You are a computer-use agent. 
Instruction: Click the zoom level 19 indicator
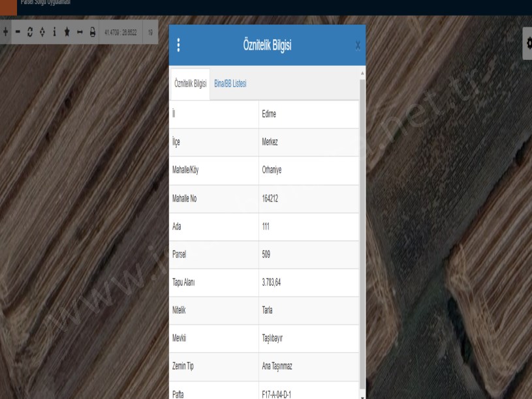tap(150, 32)
